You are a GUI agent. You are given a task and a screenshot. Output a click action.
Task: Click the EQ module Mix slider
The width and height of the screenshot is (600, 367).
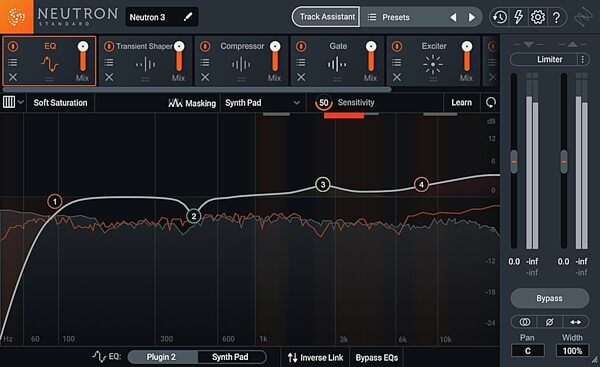tap(83, 57)
